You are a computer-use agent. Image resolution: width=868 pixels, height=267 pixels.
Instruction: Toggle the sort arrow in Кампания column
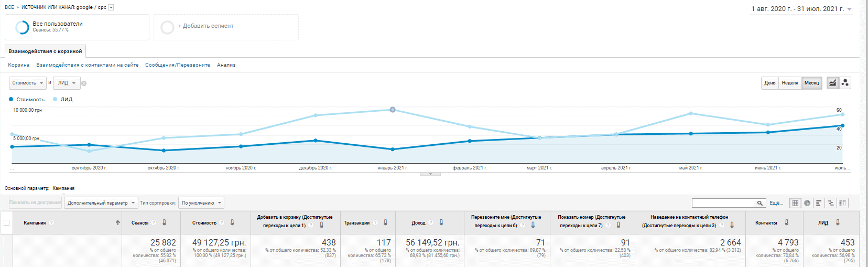pyautogui.click(x=117, y=223)
